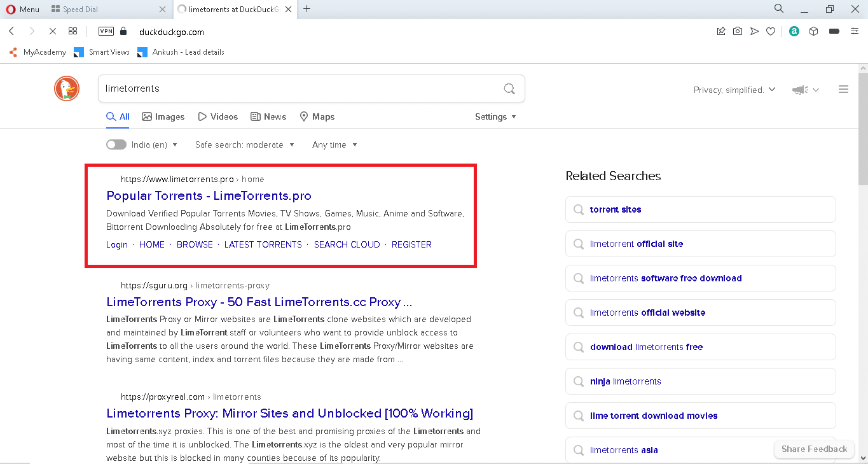Viewport: 868px width, 464px height.
Task: Select the All results tab
Action: click(118, 116)
